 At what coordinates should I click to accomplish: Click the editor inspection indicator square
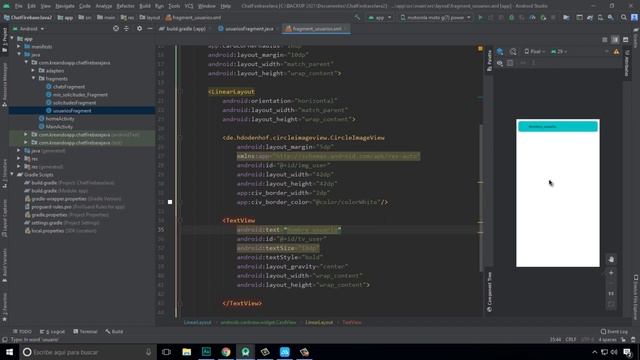point(480,49)
